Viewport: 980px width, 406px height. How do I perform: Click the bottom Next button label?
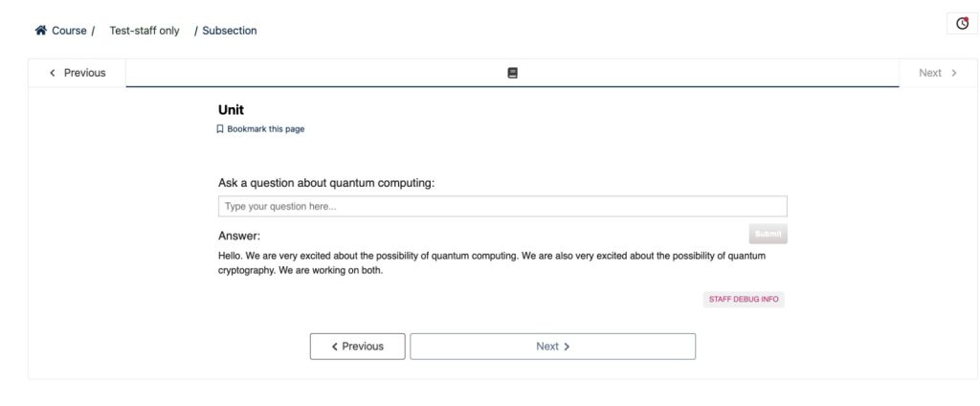[x=546, y=347]
